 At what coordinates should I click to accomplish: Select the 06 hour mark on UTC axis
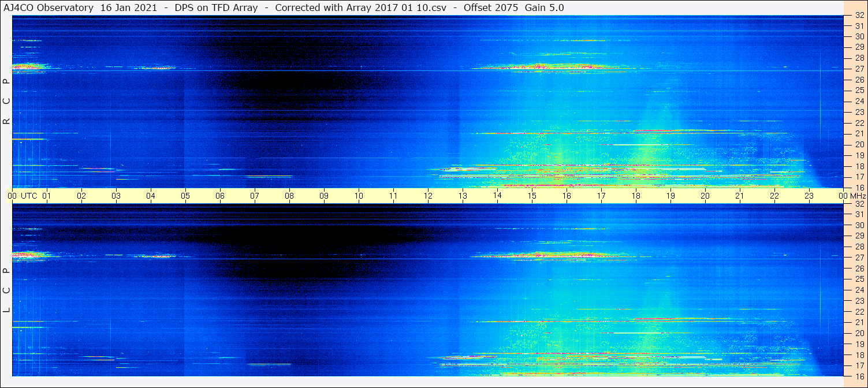coord(220,196)
